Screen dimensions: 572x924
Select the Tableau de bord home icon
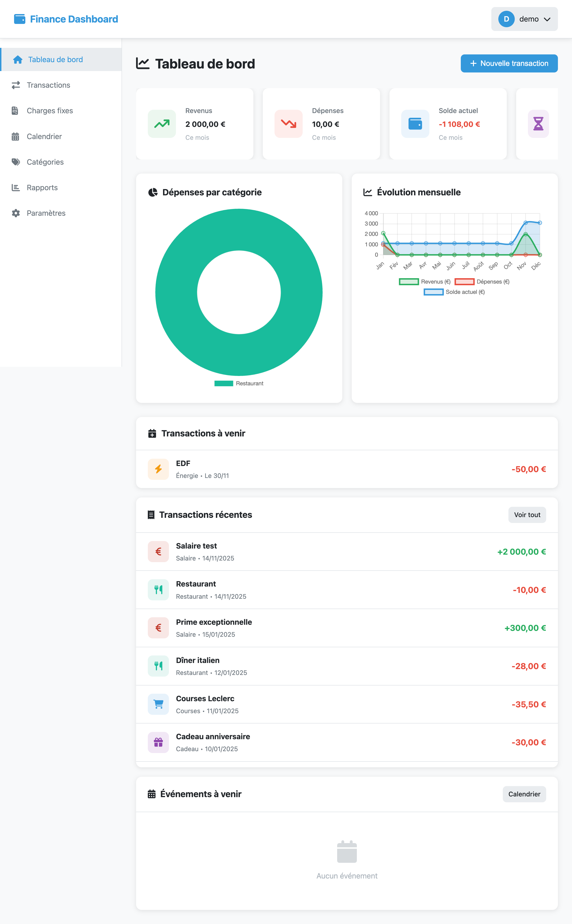17,59
